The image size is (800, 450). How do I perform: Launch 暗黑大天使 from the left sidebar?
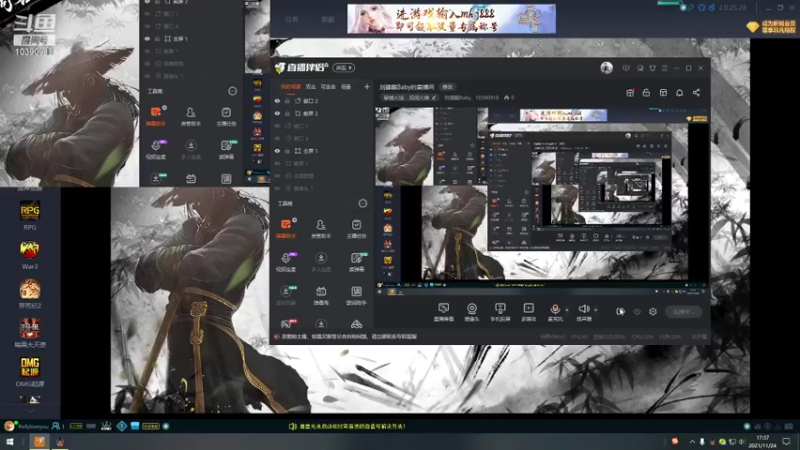[x=30, y=333]
